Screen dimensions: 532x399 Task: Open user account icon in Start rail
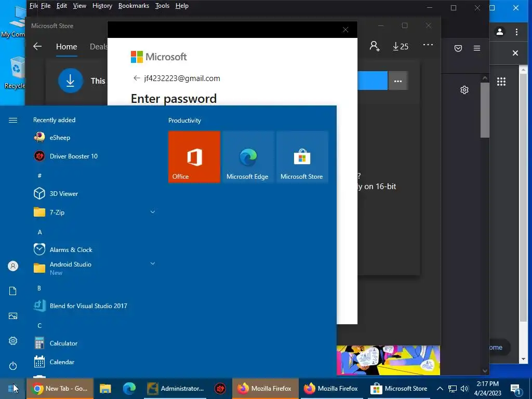pyautogui.click(x=13, y=266)
